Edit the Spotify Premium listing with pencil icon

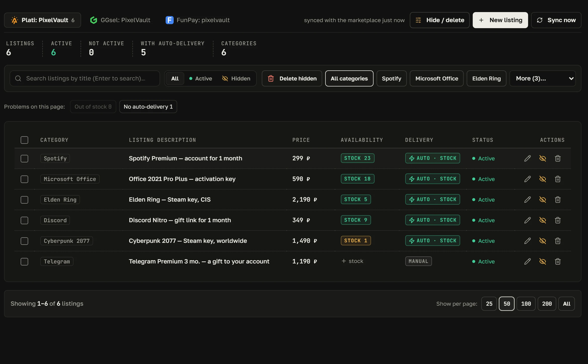(x=527, y=158)
